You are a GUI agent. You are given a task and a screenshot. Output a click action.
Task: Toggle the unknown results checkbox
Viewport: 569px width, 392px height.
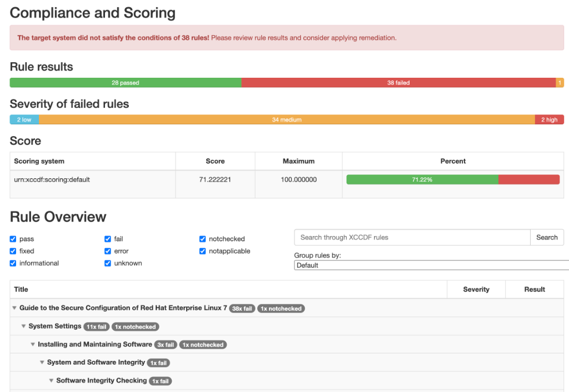click(x=108, y=263)
